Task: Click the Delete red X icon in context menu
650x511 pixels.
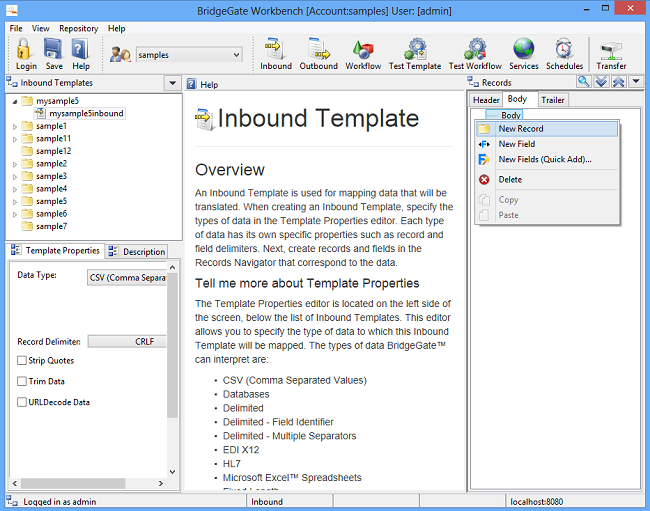Action: (x=484, y=179)
